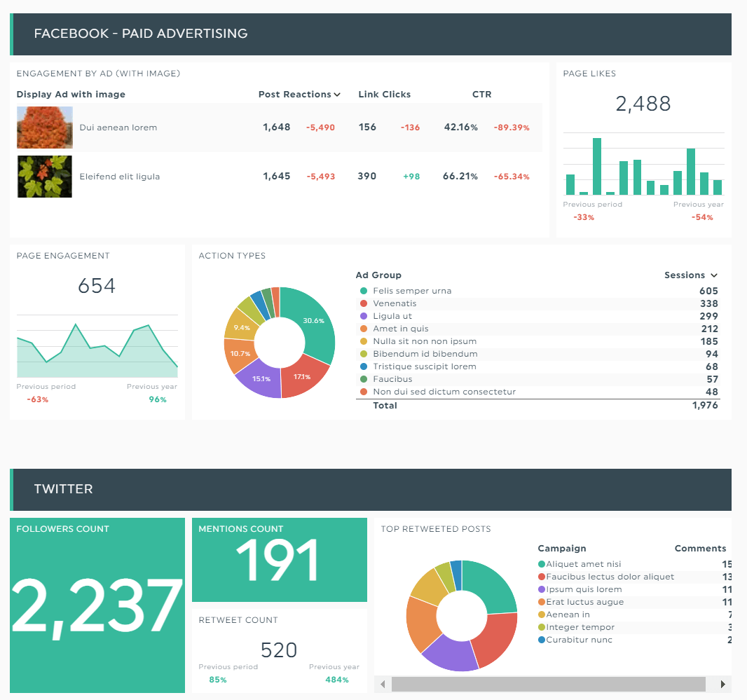Open the green leaves ad thumbnail
The height and width of the screenshot is (700, 747).
pyautogui.click(x=45, y=177)
